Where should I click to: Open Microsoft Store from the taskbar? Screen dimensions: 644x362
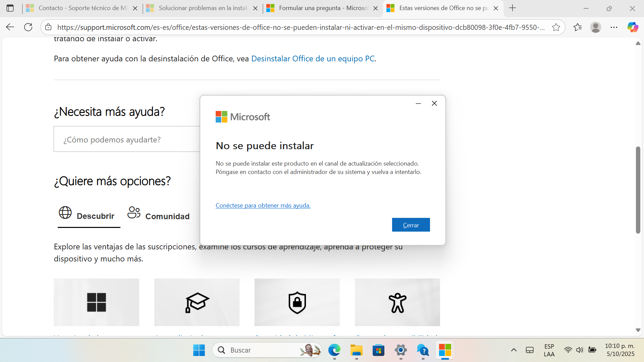coord(378,350)
